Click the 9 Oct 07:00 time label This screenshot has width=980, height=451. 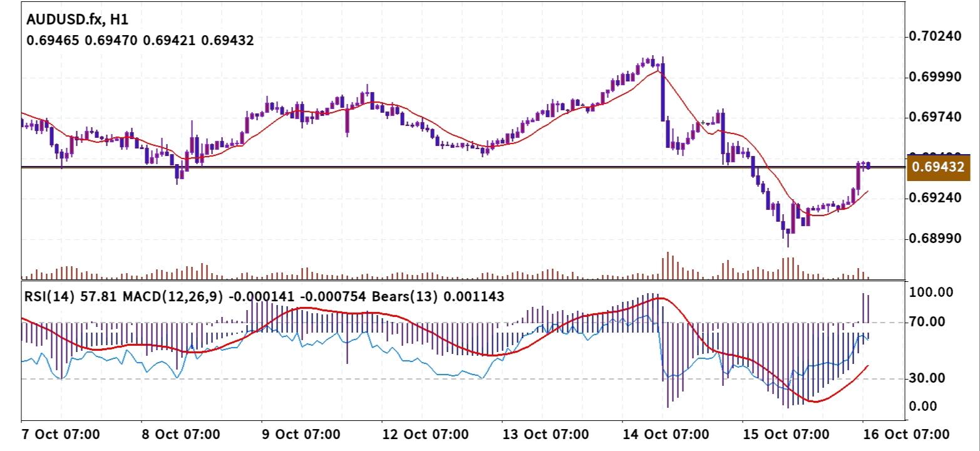click(301, 434)
